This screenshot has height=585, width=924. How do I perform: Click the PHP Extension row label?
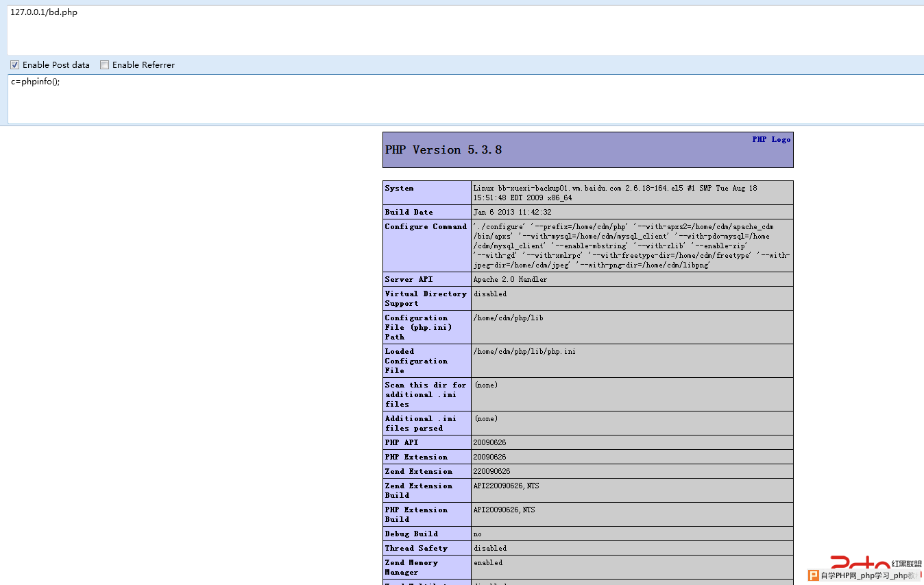pyautogui.click(x=416, y=457)
